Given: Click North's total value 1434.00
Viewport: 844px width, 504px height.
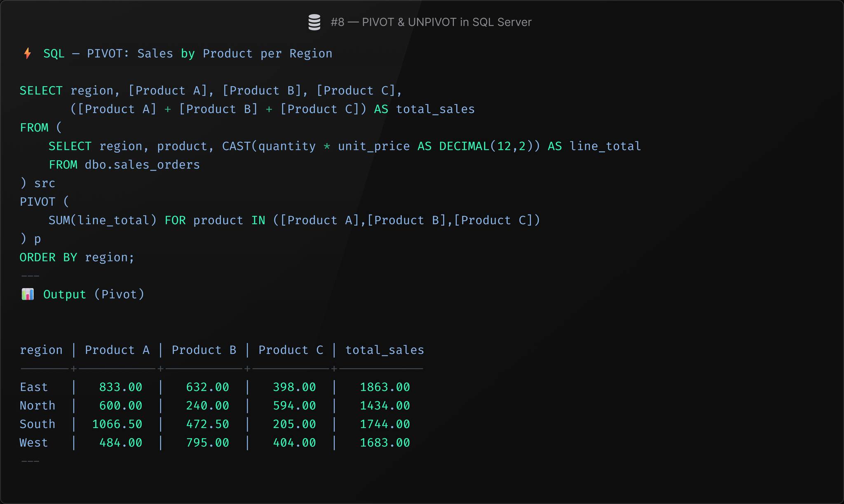Looking at the screenshot, I should pyautogui.click(x=385, y=406).
